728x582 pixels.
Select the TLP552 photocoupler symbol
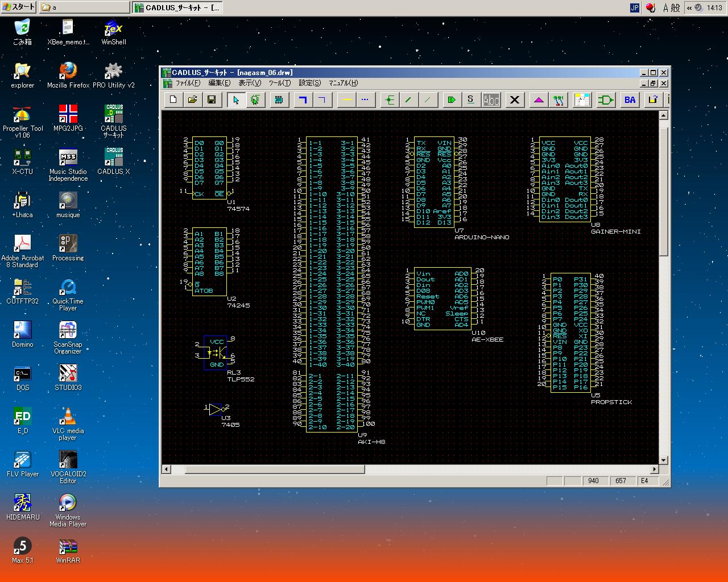[216, 353]
